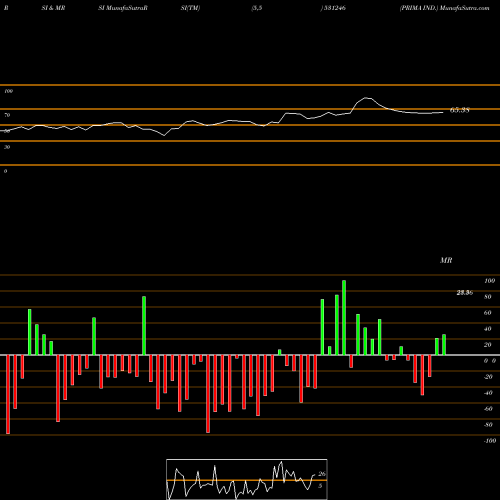Image resolution: width=500 pixels, height=500 pixels.
Task: Click the value 26 in the mini chart
Action: (x=322, y=474)
